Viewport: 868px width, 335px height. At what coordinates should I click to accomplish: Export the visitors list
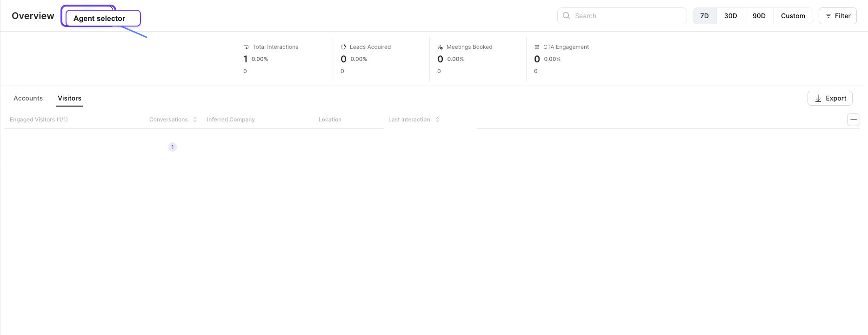tap(830, 98)
